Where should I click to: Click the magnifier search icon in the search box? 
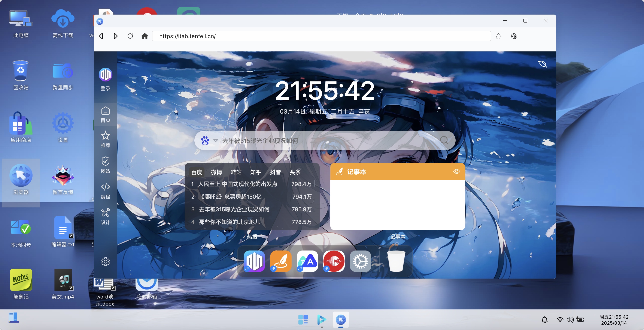click(x=444, y=140)
